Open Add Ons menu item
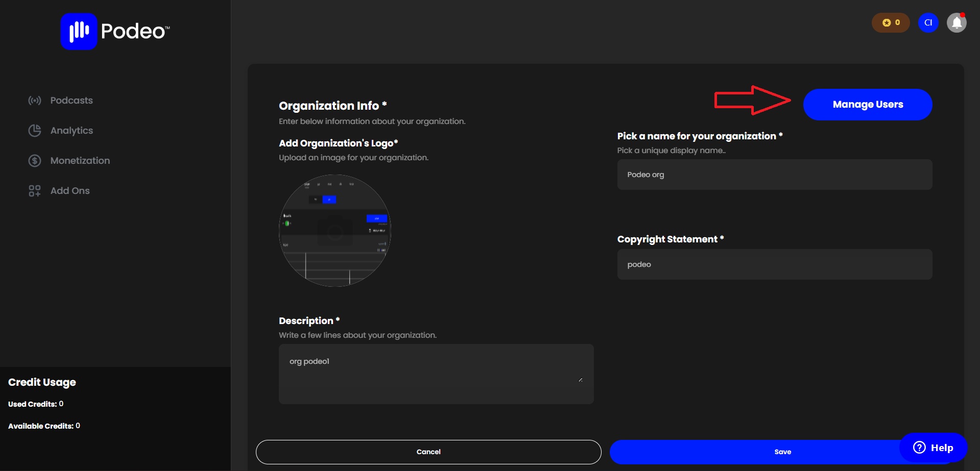Viewport: 980px width, 471px height. pos(70,191)
